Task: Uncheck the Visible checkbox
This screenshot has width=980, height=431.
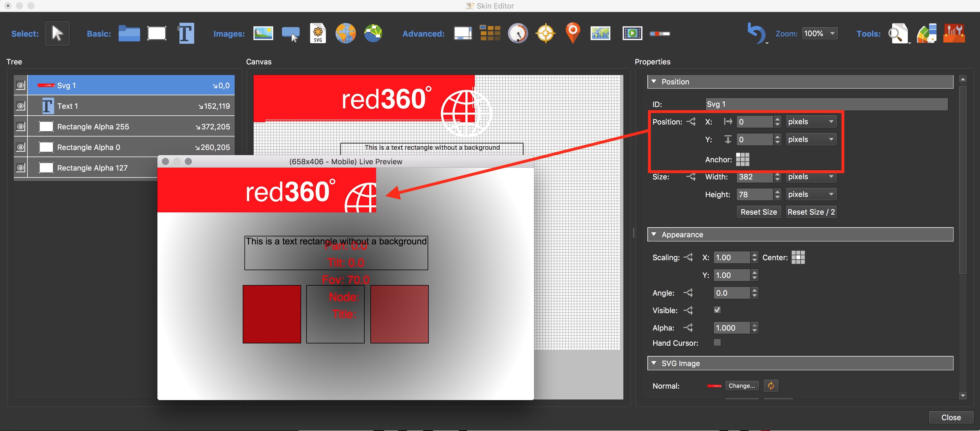Action: pyautogui.click(x=717, y=310)
